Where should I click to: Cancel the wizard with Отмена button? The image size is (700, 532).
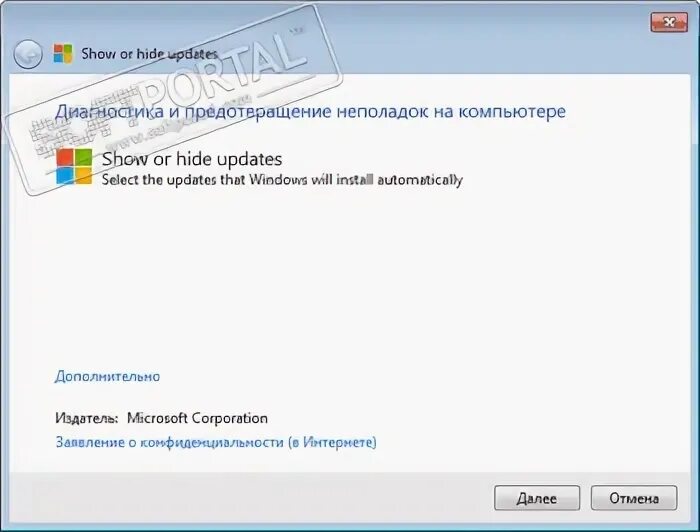click(x=634, y=498)
